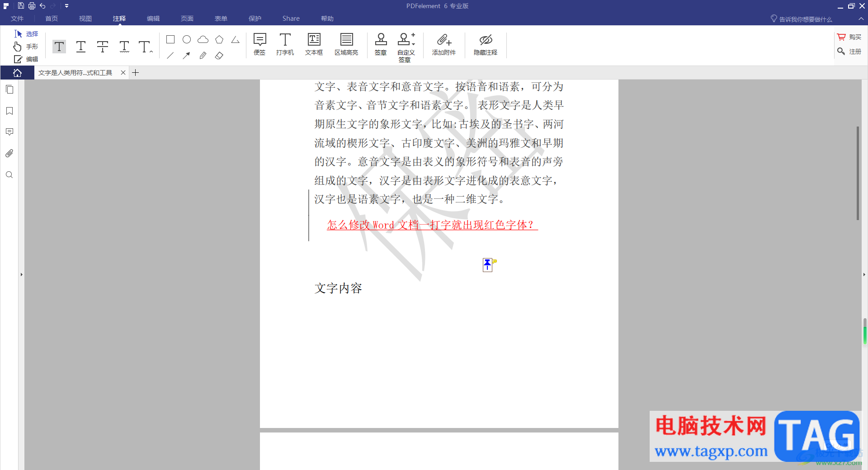
Task: Collapse the ribbon with chevron
Action: [x=861, y=19]
